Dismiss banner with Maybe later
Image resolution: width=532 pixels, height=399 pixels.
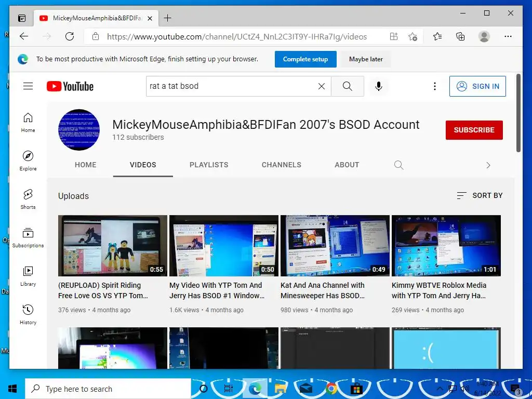tap(366, 59)
